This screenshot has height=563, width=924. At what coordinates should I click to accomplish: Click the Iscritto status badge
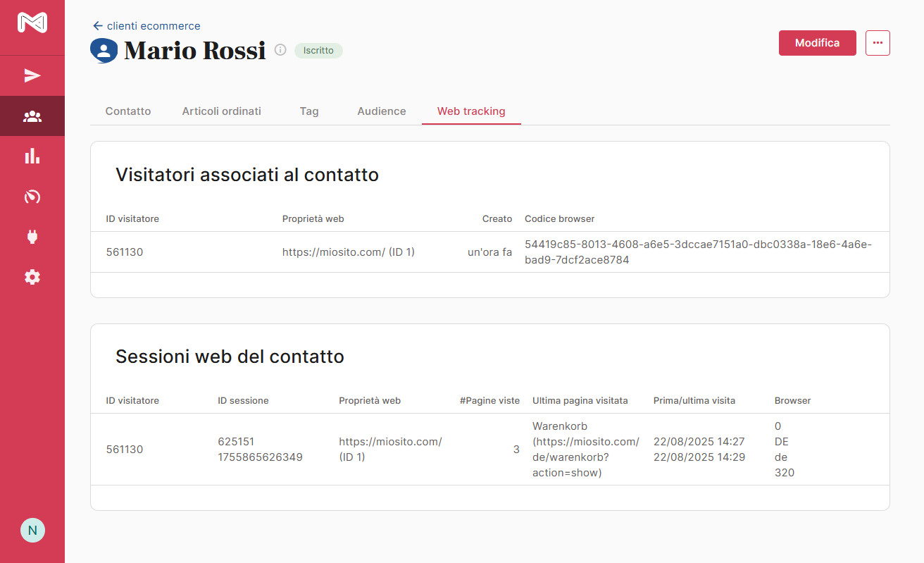coord(318,51)
